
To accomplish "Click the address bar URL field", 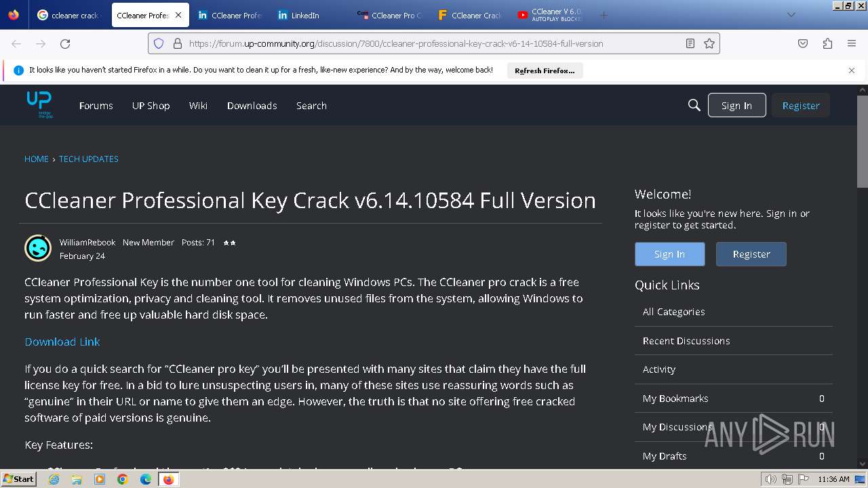I will (x=433, y=43).
